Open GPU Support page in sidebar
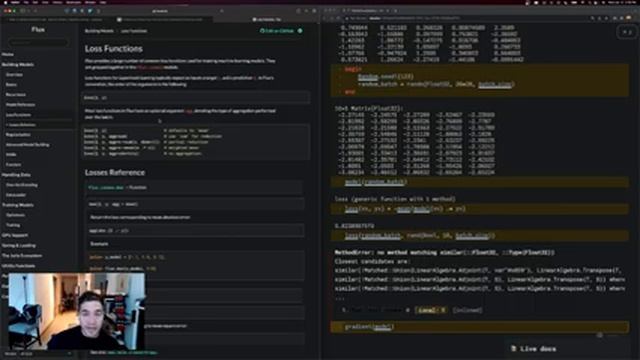This screenshot has height=360, width=640. click(x=15, y=235)
